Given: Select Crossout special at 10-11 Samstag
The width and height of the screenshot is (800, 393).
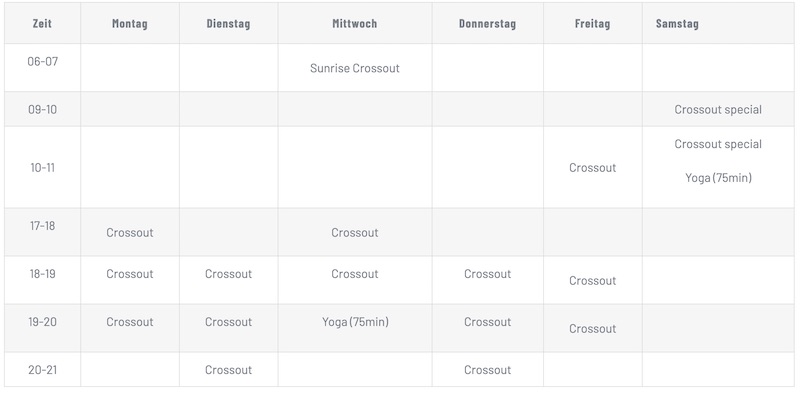Looking at the screenshot, I should 718,144.
